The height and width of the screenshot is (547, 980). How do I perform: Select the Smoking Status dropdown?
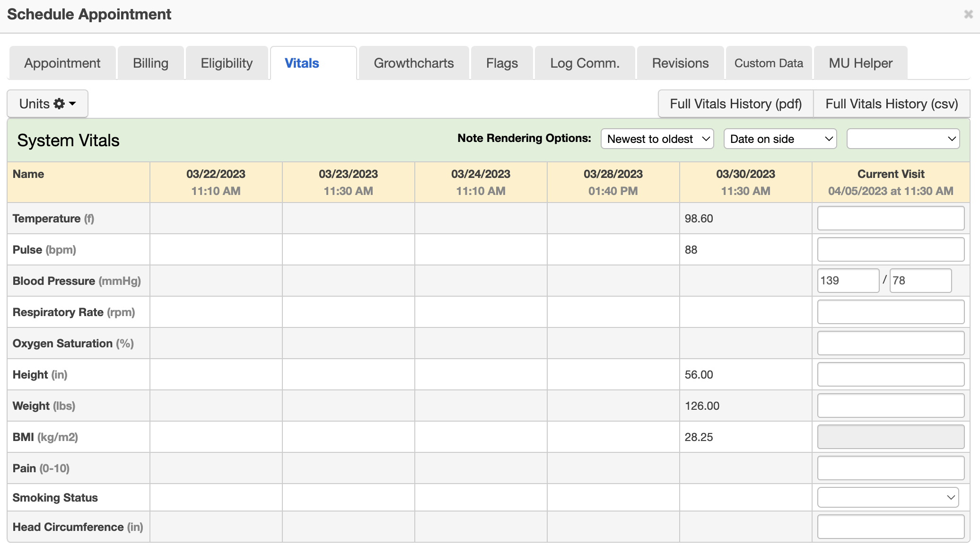click(x=890, y=498)
